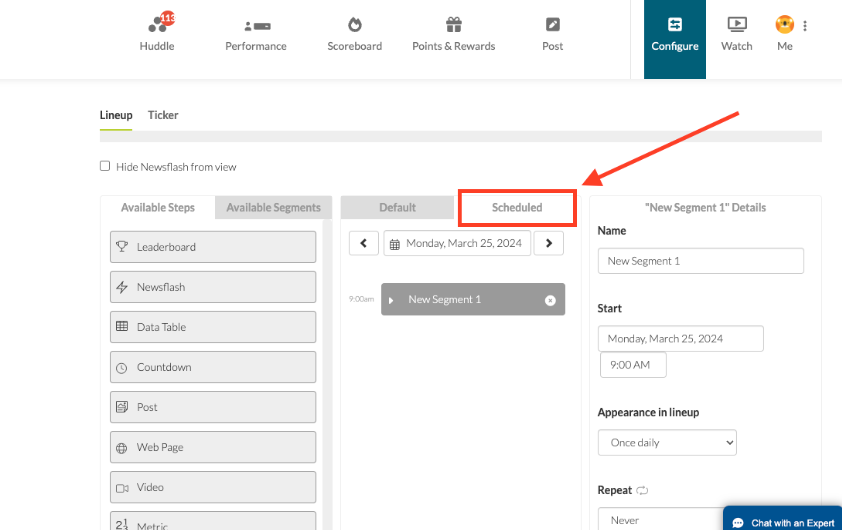The height and width of the screenshot is (530, 842).
Task: Open the Huddle section
Action: point(157,34)
